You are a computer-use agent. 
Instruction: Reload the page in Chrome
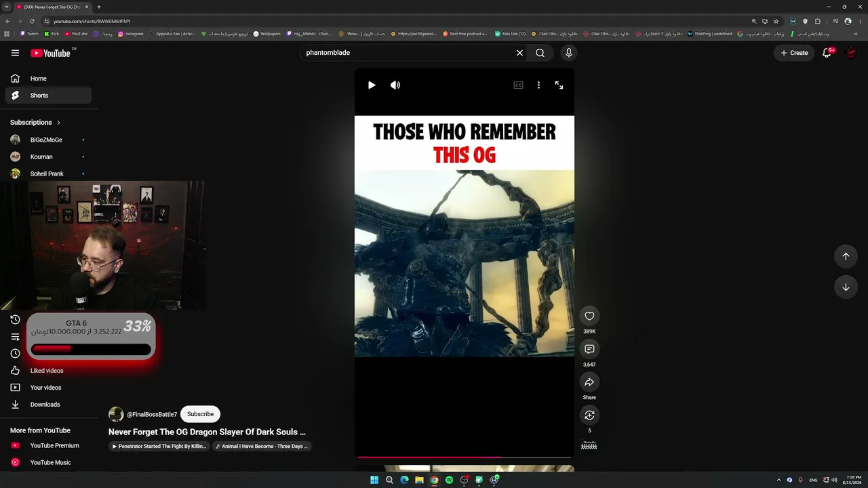click(x=32, y=21)
